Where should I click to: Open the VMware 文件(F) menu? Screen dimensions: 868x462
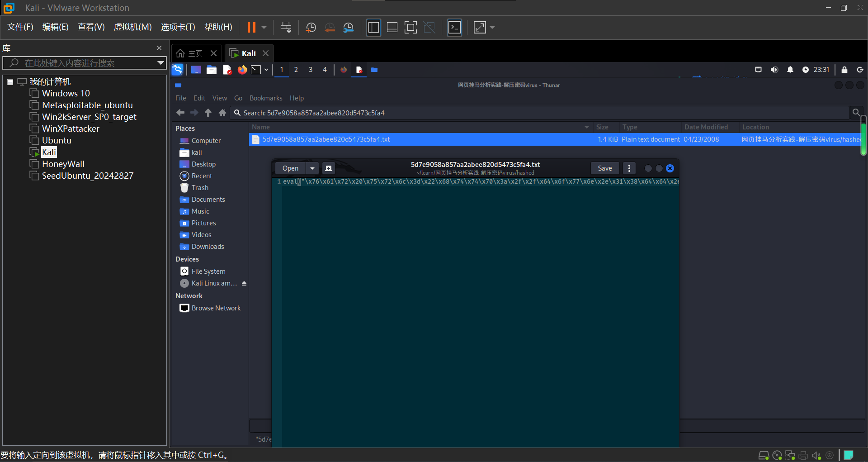[x=20, y=27]
